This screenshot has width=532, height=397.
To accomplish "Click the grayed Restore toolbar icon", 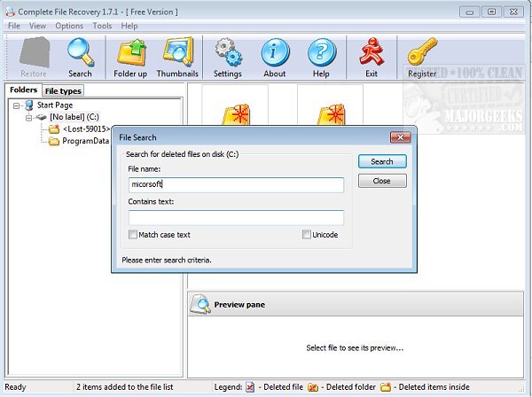I will point(35,52).
